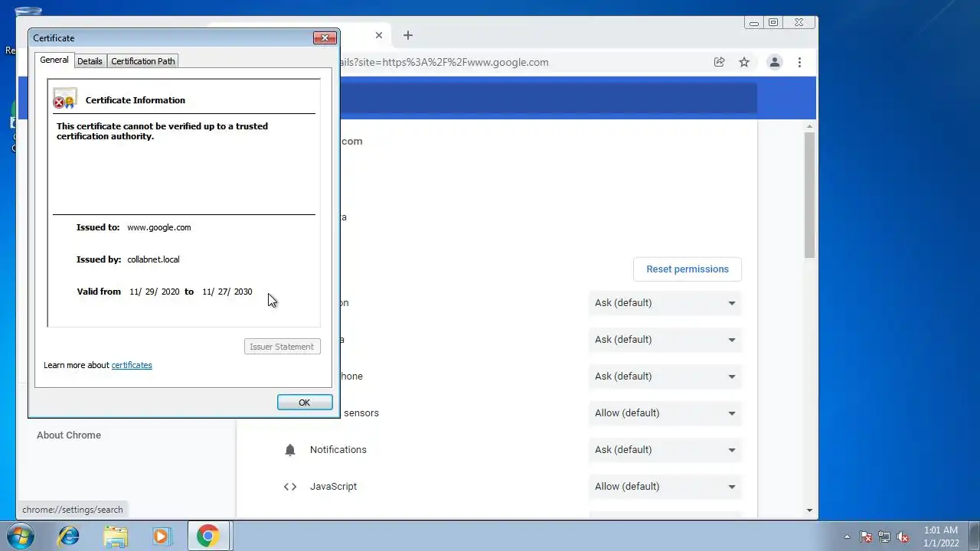The image size is (980, 551).
Task: Open the Notifications permission dropdown
Action: (x=665, y=450)
